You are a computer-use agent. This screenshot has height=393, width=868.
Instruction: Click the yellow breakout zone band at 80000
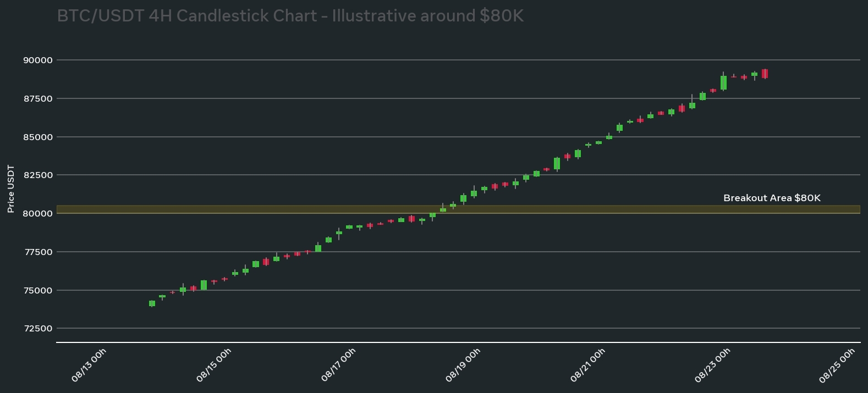(x=458, y=209)
